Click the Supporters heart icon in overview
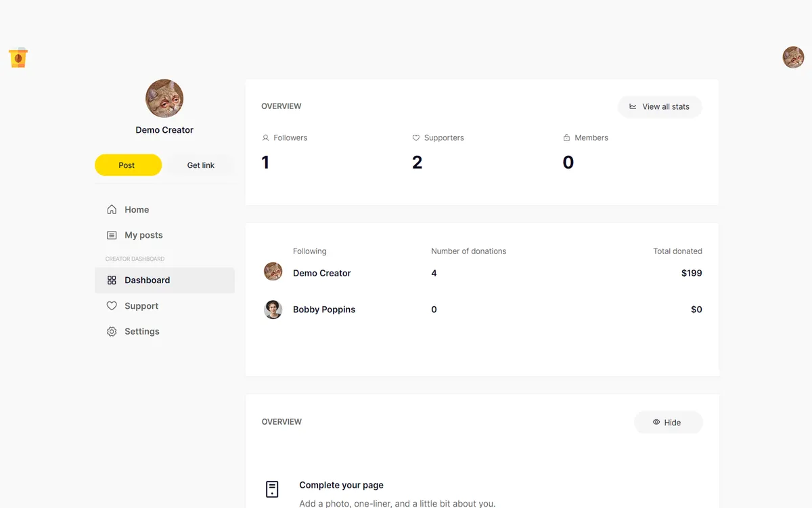The width and height of the screenshot is (812, 508). coord(416,137)
